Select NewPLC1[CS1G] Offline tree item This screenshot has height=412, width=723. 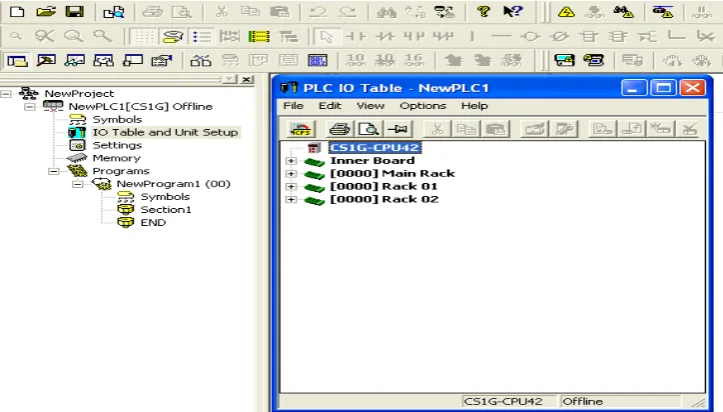click(x=141, y=106)
